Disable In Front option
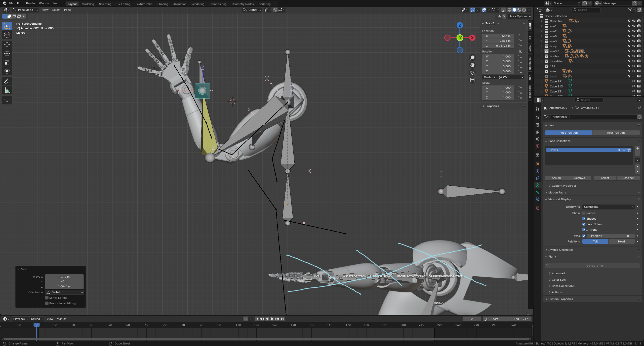 pyautogui.click(x=584, y=230)
